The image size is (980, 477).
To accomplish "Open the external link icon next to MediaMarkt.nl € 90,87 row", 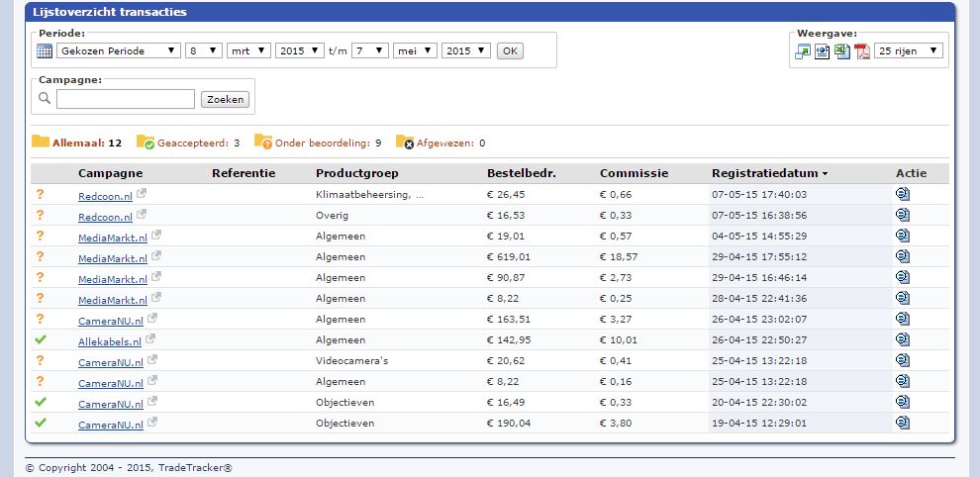I will click(x=156, y=276).
